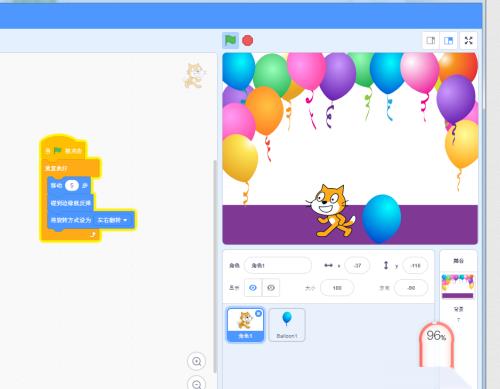Click the red stop button above the stage

click(x=247, y=40)
